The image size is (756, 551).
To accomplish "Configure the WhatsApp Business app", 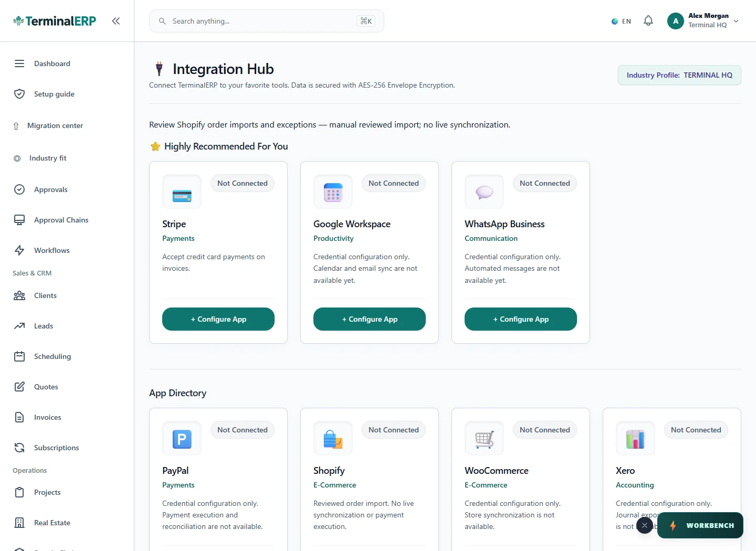I will 521,319.
